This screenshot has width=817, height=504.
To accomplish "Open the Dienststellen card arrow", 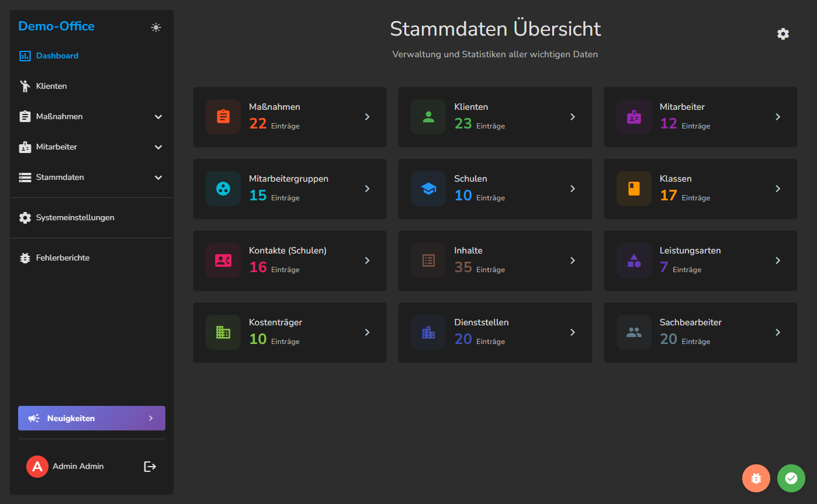I will click(x=573, y=332).
